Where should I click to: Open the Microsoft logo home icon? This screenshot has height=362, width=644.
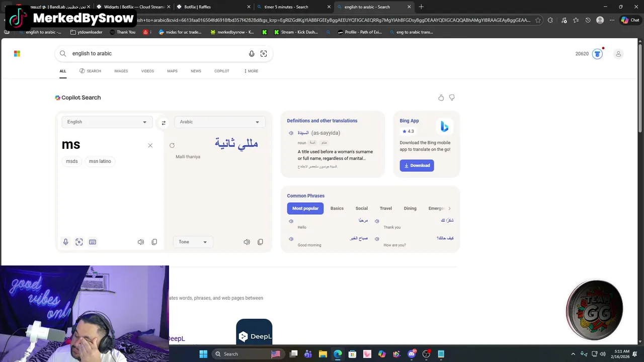click(17, 53)
